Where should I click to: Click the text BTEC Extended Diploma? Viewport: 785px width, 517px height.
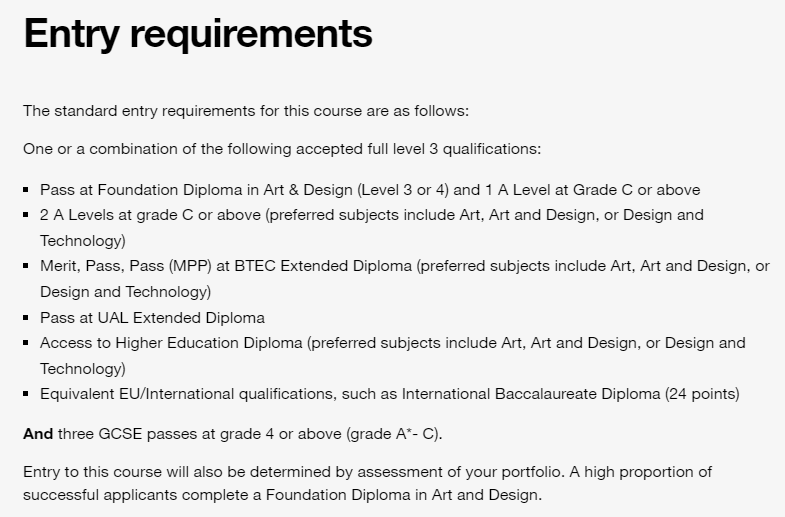[323, 266]
